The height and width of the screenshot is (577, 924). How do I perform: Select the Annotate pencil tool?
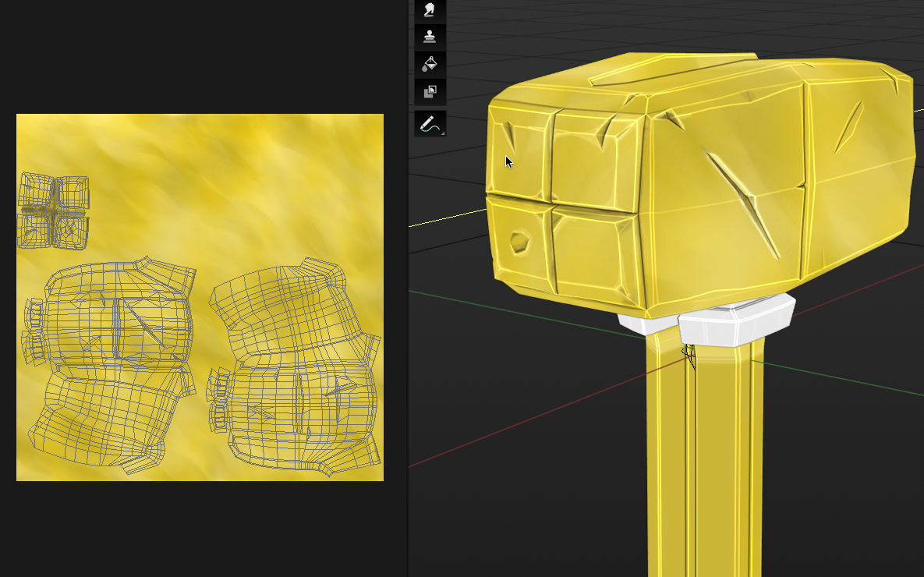point(430,124)
